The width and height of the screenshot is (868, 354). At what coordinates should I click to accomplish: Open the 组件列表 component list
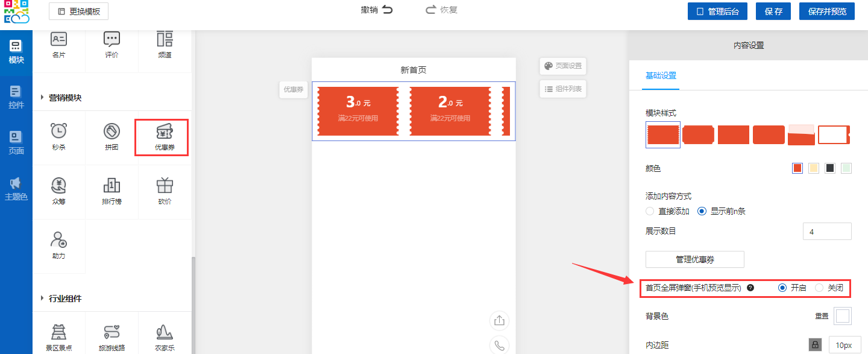[x=563, y=89]
